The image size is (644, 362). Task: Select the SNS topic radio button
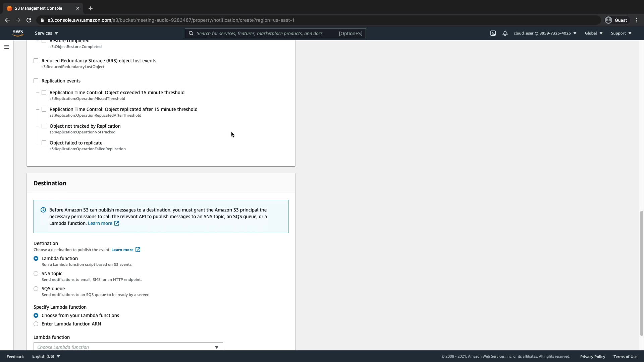(36, 274)
